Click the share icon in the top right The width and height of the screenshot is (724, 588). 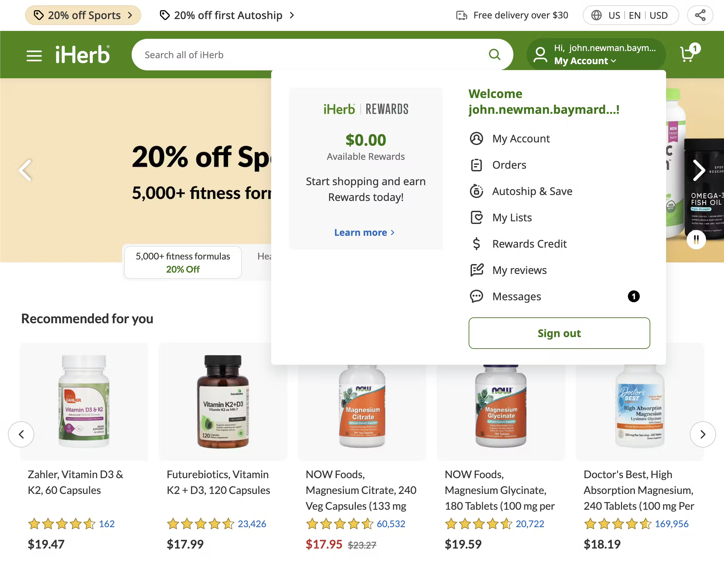pyautogui.click(x=700, y=15)
